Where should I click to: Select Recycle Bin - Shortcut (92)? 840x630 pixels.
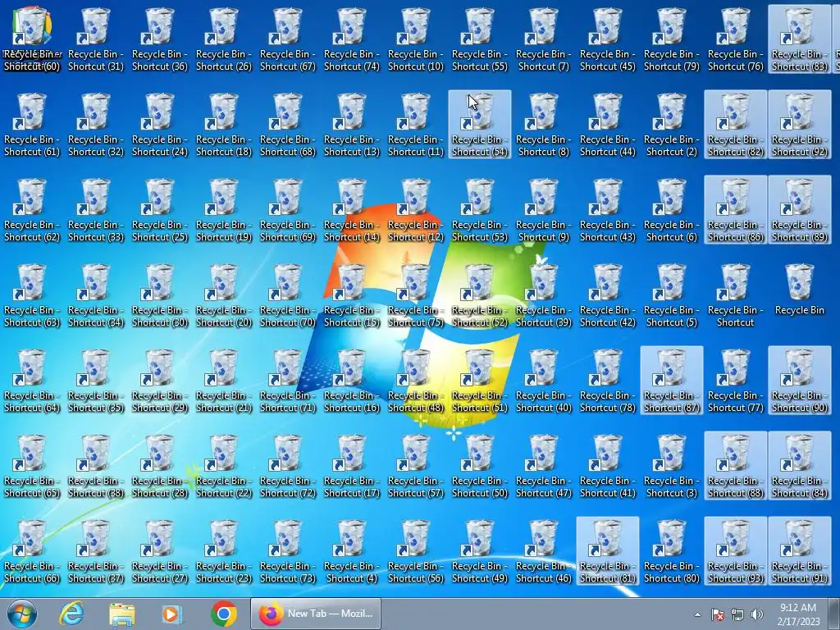pos(800,125)
